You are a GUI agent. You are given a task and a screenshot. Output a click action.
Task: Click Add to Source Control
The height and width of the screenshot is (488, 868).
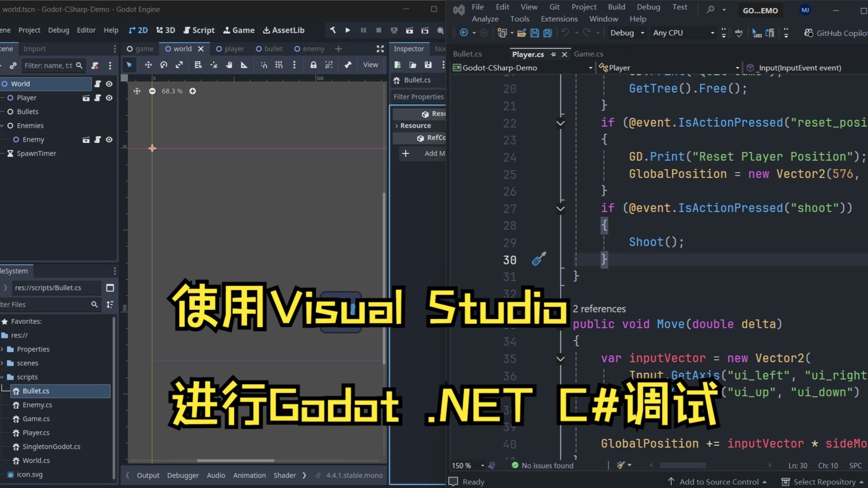718,482
